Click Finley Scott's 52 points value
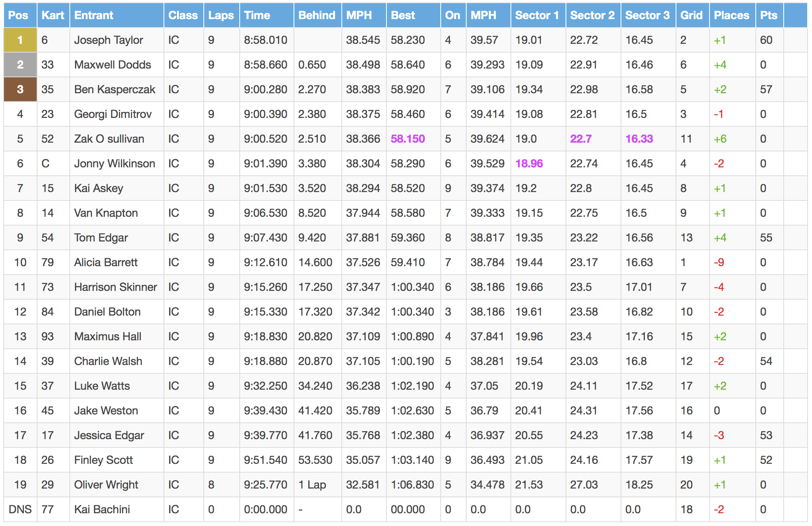 [766, 460]
